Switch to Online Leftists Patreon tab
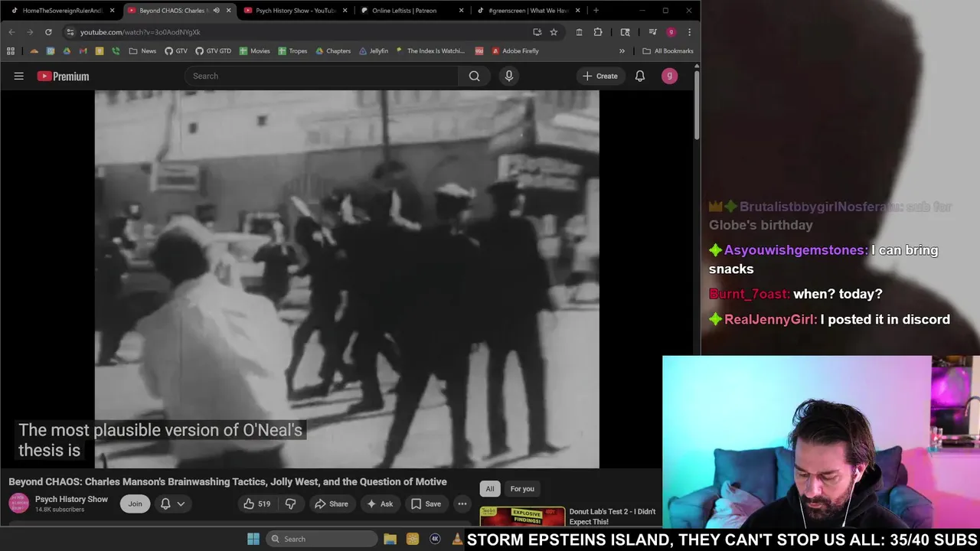Image resolution: width=980 pixels, height=551 pixels. pyautogui.click(x=410, y=11)
